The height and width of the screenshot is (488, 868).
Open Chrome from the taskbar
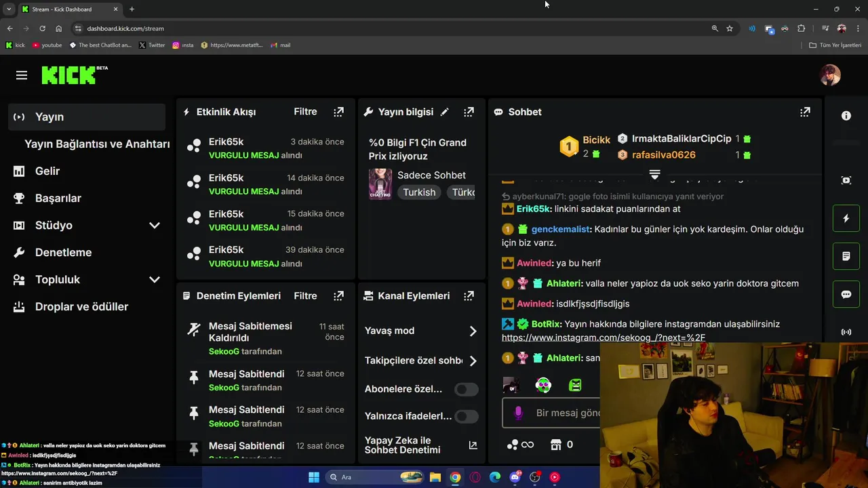455,477
